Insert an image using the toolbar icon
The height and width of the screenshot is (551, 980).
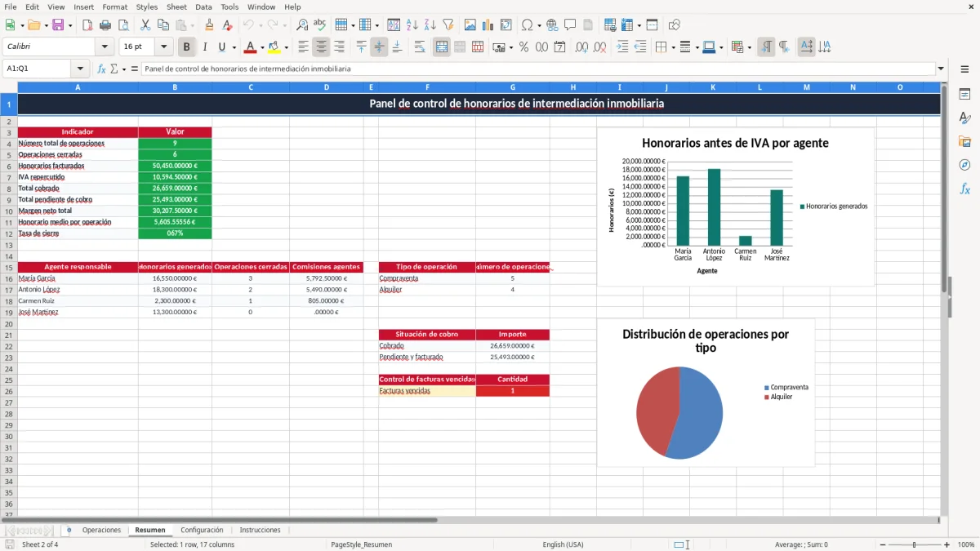(470, 25)
